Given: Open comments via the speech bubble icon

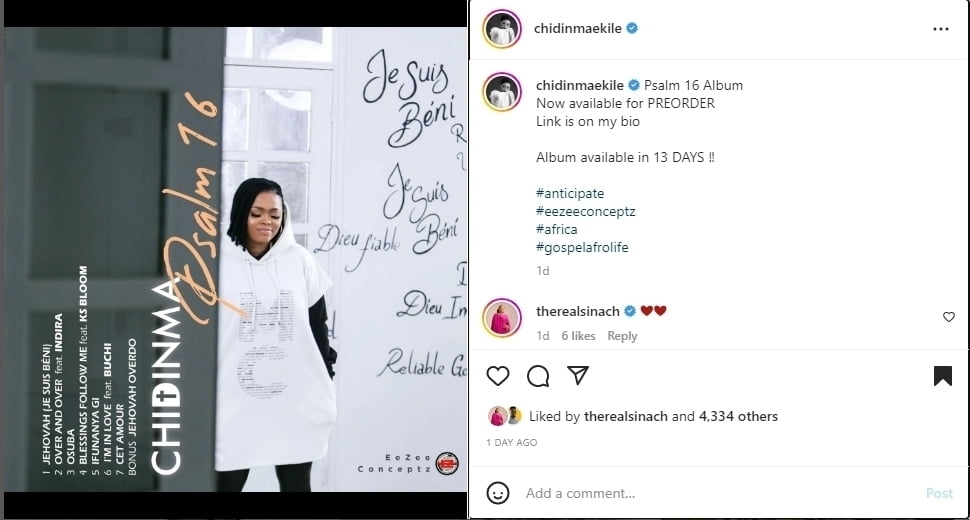Looking at the screenshot, I should [x=538, y=375].
